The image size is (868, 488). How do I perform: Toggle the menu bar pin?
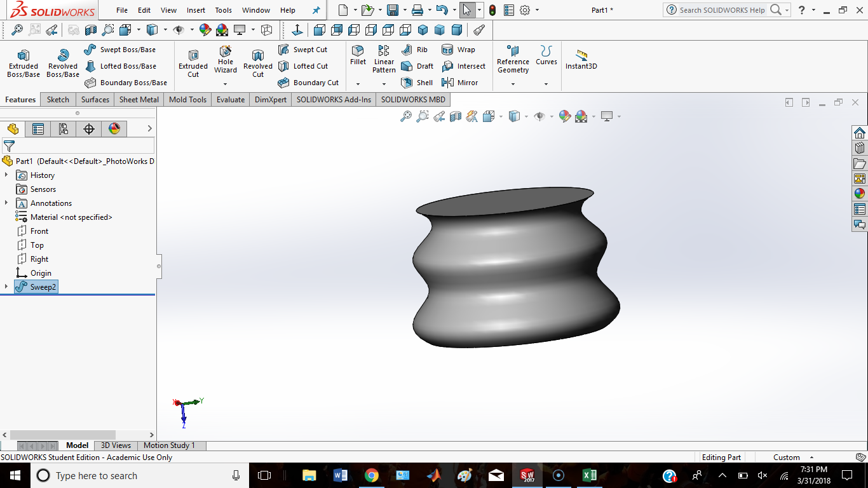pyautogui.click(x=316, y=10)
